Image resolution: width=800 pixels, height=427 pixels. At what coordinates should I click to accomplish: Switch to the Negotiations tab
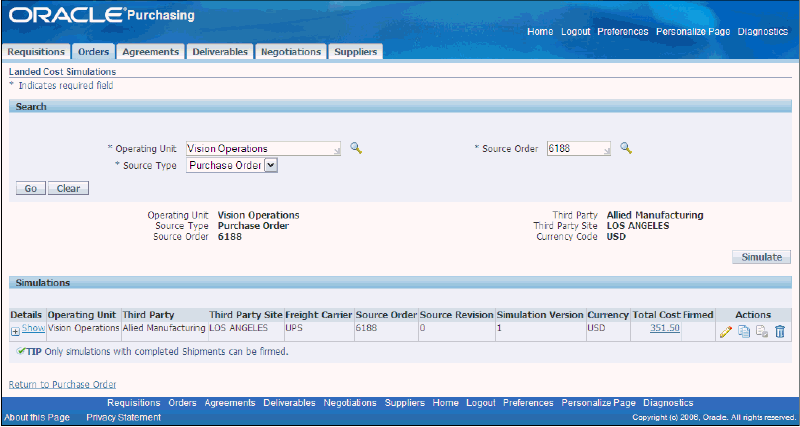pos(291,52)
